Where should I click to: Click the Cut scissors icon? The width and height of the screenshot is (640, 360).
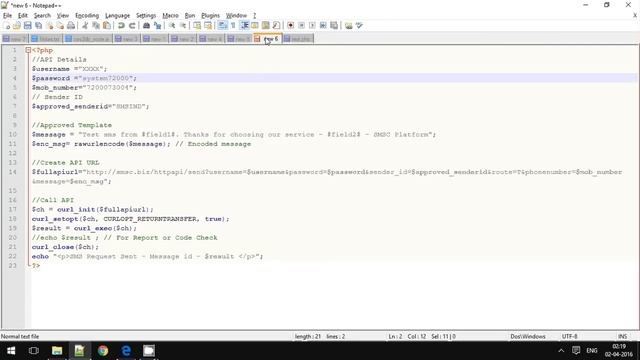(85, 25)
